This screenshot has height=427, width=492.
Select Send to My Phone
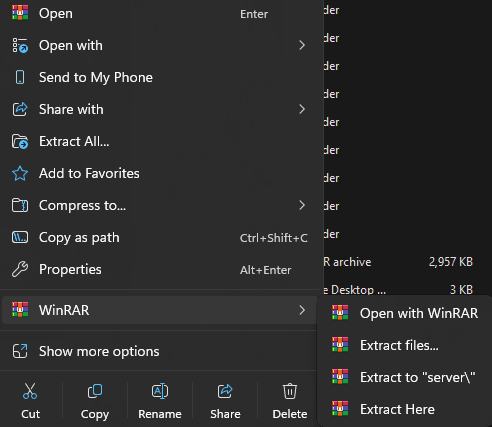click(159, 77)
